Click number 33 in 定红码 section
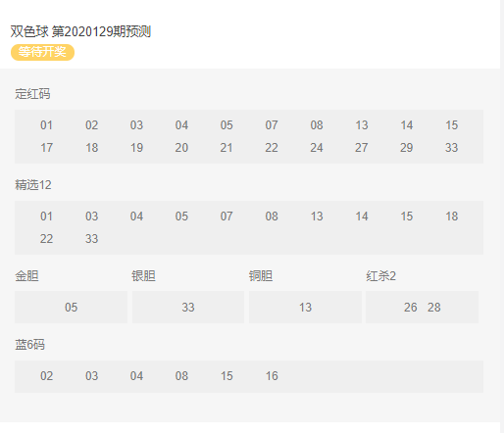Viewport: 504px width, 433px height. coord(452,148)
